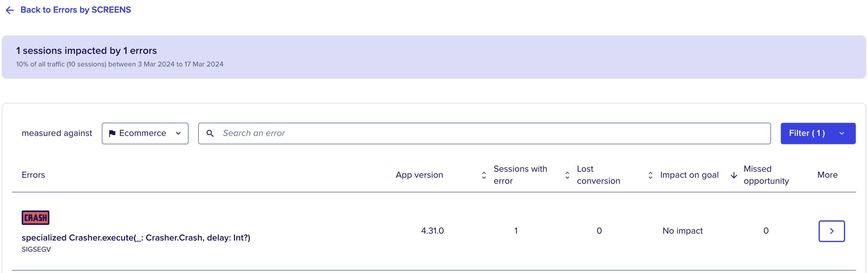Sort by Lost conversion column
The image size is (868, 273).
650,175
